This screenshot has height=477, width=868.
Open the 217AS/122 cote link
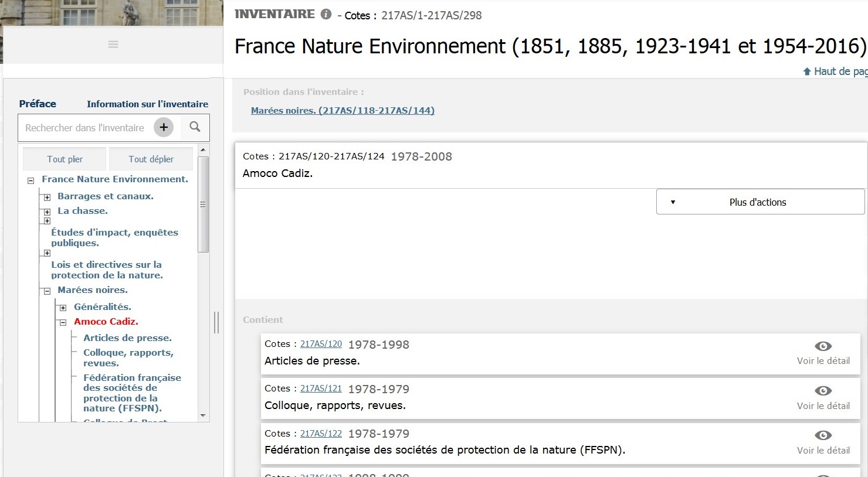pyautogui.click(x=321, y=434)
